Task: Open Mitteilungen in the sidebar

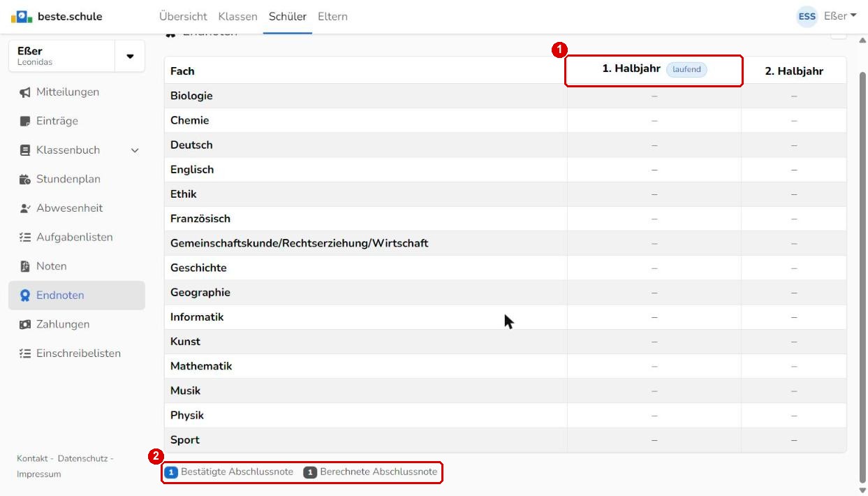Action: pyautogui.click(x=77, y=92)
